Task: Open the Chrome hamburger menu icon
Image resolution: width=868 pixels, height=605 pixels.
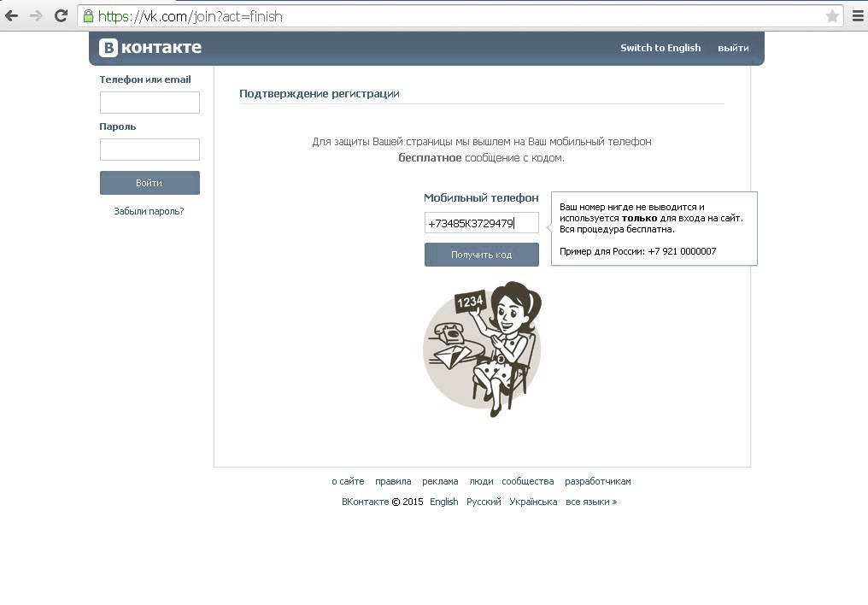Action: point(858,16)
